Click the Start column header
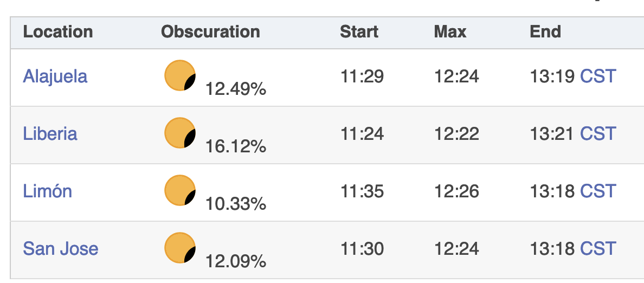This screenshot has height=283, width=644. pyautogui.click(x=359, y=32)
